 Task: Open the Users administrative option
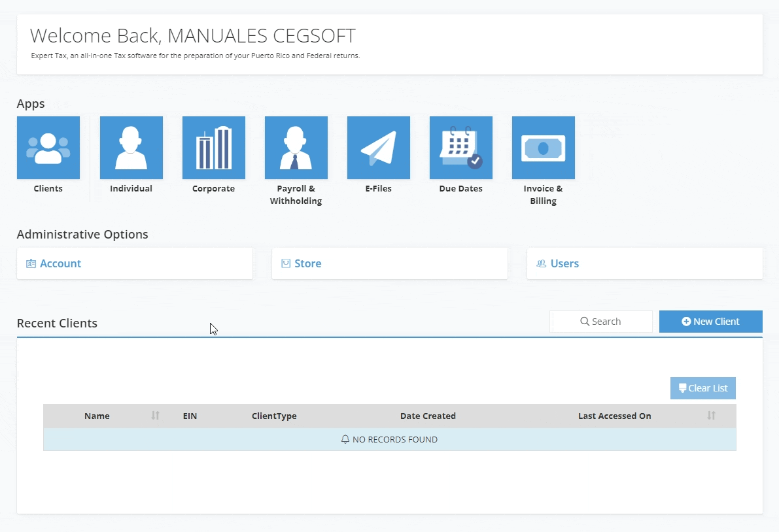564,264
